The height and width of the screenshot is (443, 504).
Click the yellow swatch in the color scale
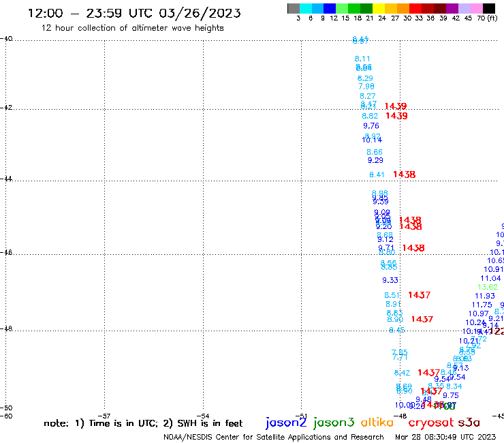(x=379, y=8)
